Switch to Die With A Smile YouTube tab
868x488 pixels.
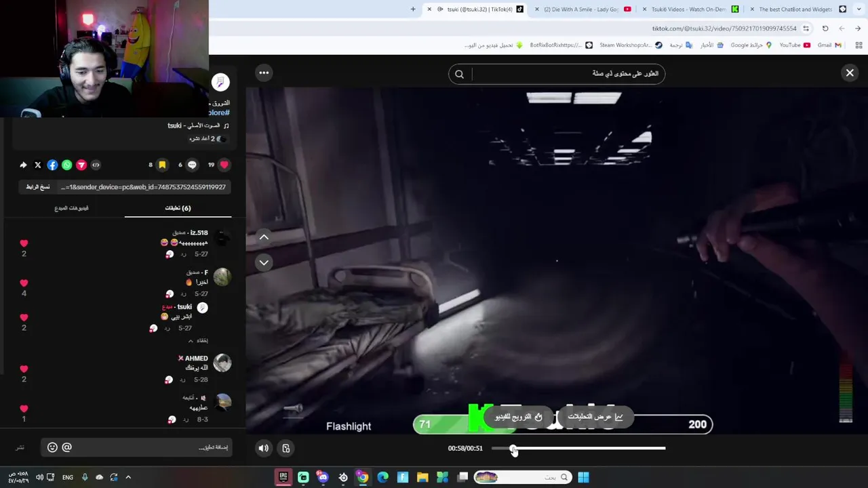[583, 9]
